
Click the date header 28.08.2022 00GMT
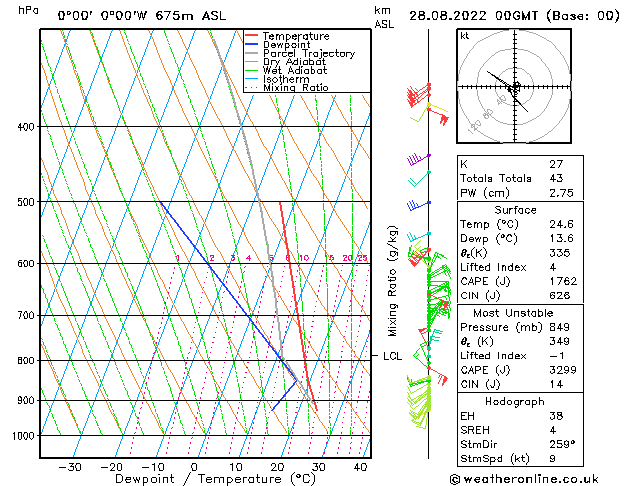pos(474,16)
